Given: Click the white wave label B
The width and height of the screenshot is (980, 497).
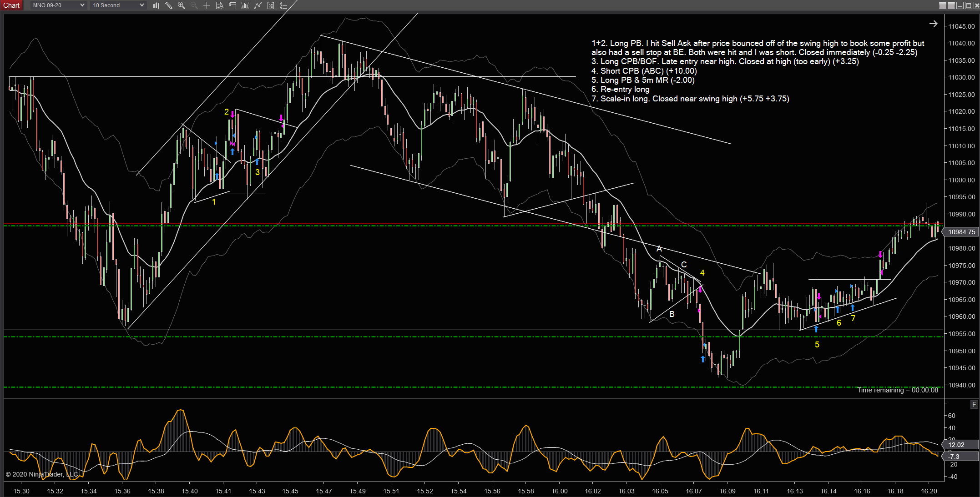Looking at the screenshot, I should click(672, 314).
